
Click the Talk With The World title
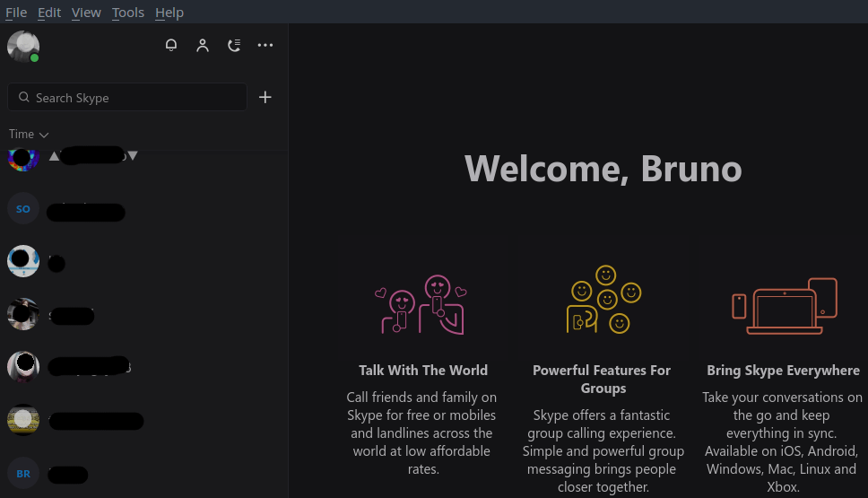[x=423, y=370]
